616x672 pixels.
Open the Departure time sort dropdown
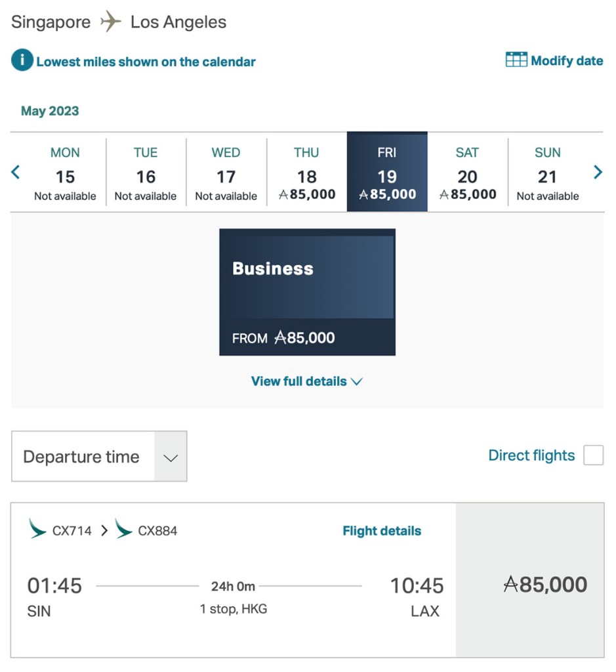(98, 456)
